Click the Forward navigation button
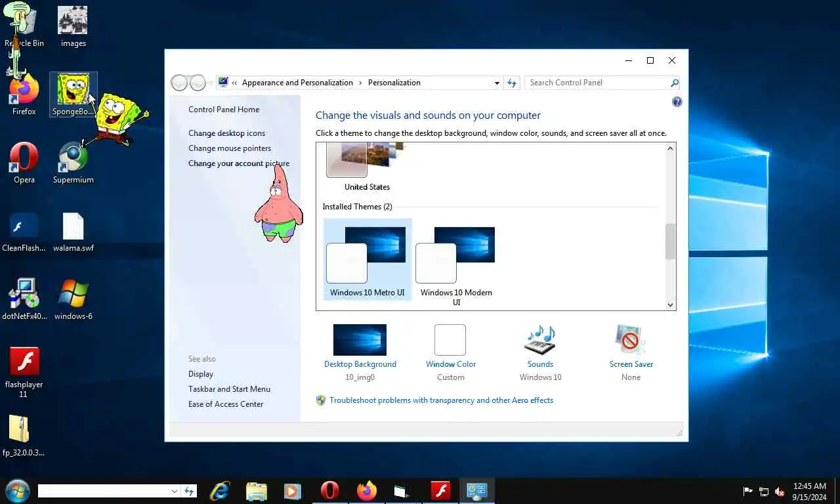840x504 pixels. pyautogui.click(x=198, y=83)
